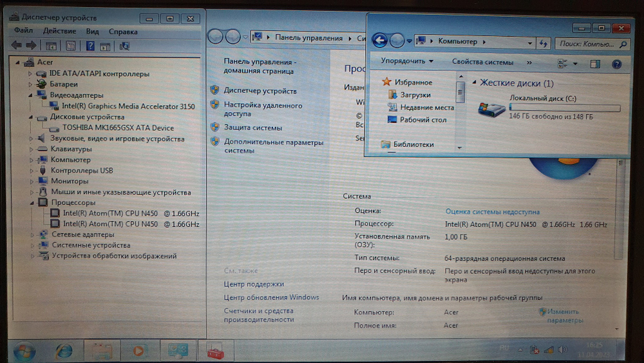Screen dimensions: 644x363
Task: Expand the Сетевые адаптеры node
Action: pyautogui.click(x=32, y=235)
